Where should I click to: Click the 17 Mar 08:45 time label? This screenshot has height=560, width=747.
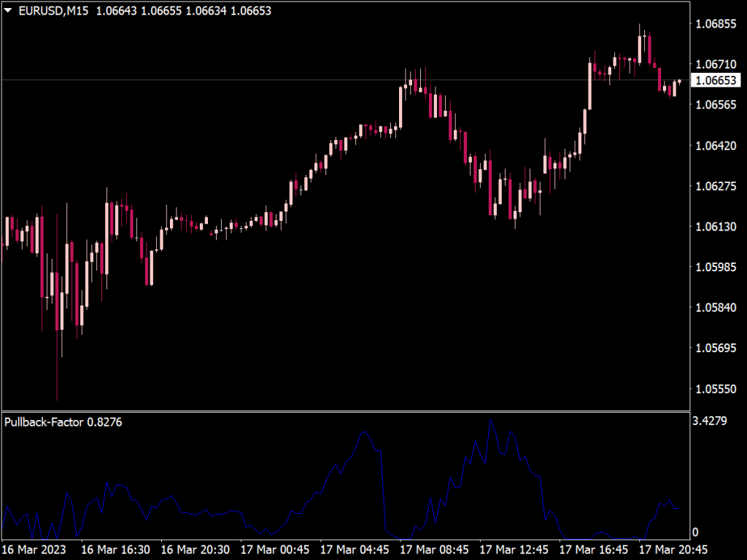tap(434, 550)
